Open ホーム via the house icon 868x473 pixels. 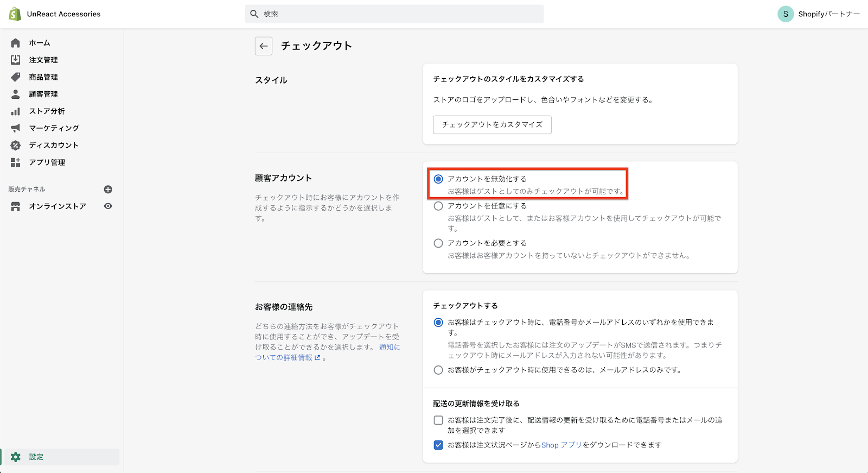(16, 43)
